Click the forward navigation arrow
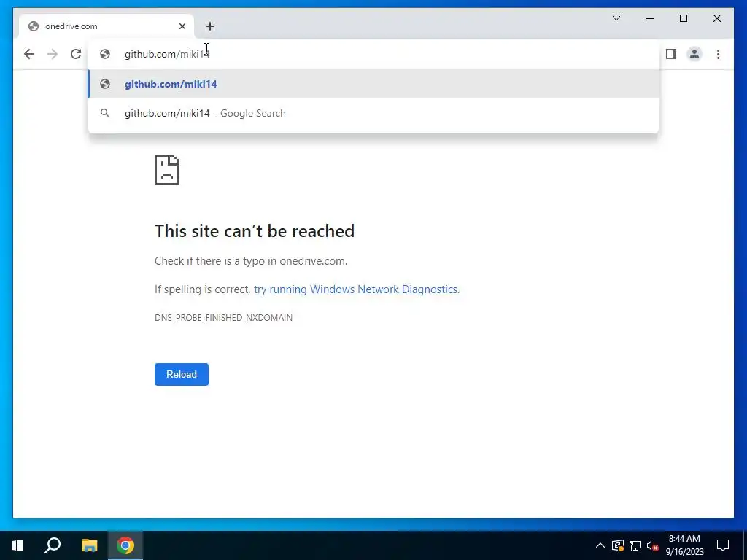Image resolution: width=747 pixels, height=560 pixels. pyautogui.click(x=53, y=54)
